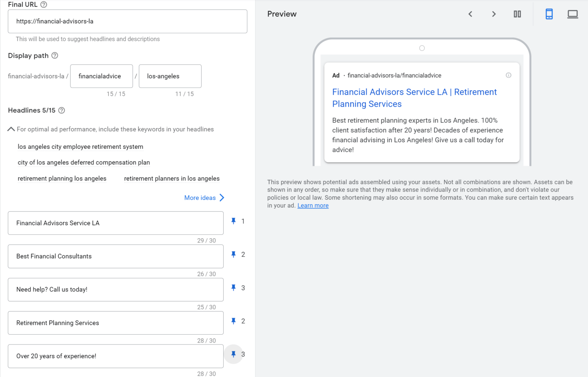Toggle pin on "Over 20 years of experience!"
This screenshot has width=588, height=377.
tap(234, 354)
